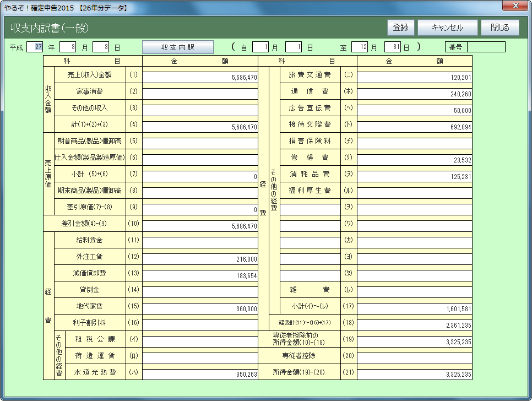Image resolution: width=532 pixels, height=401 pixels.
Task: Select the 通信費 amount field
Action: [415, 94]
